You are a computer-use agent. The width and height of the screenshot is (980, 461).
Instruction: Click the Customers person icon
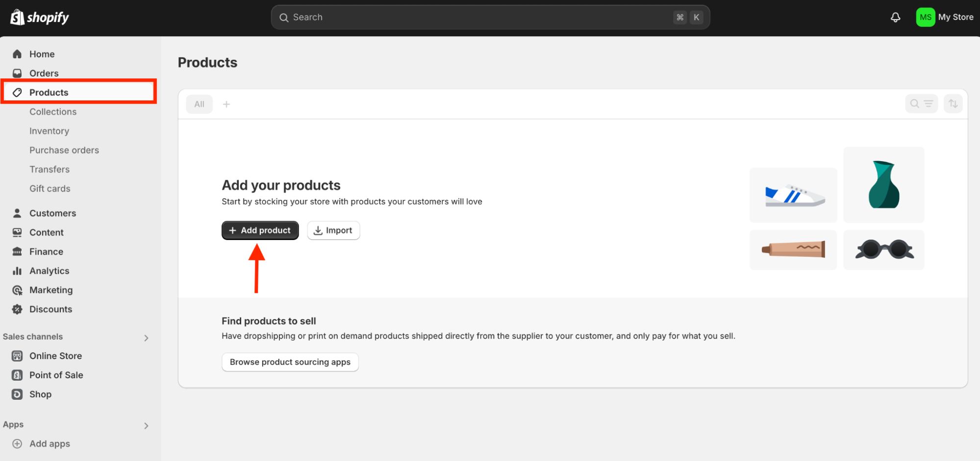coord(17,213)
